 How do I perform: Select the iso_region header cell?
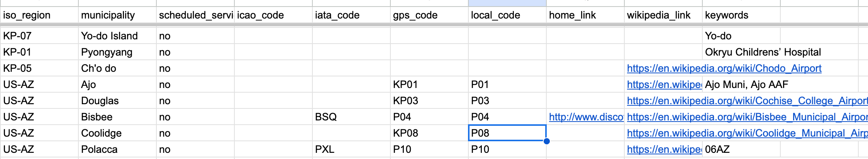click(39, 15)
